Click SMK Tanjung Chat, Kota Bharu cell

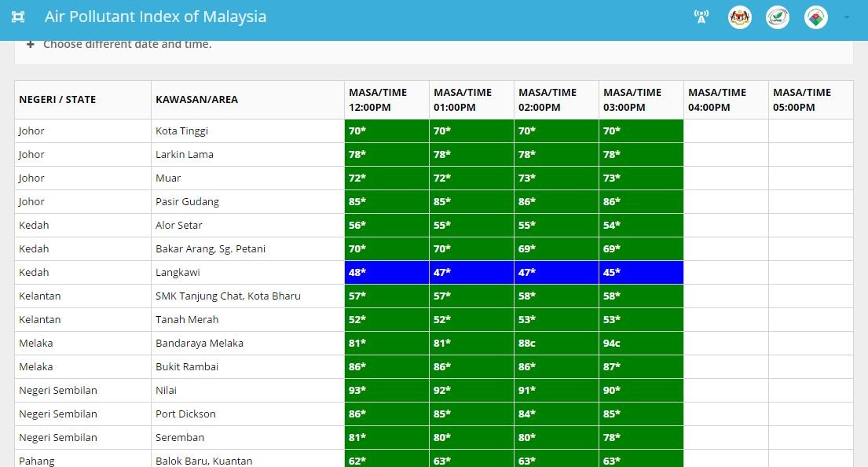[x=247, y=296]
